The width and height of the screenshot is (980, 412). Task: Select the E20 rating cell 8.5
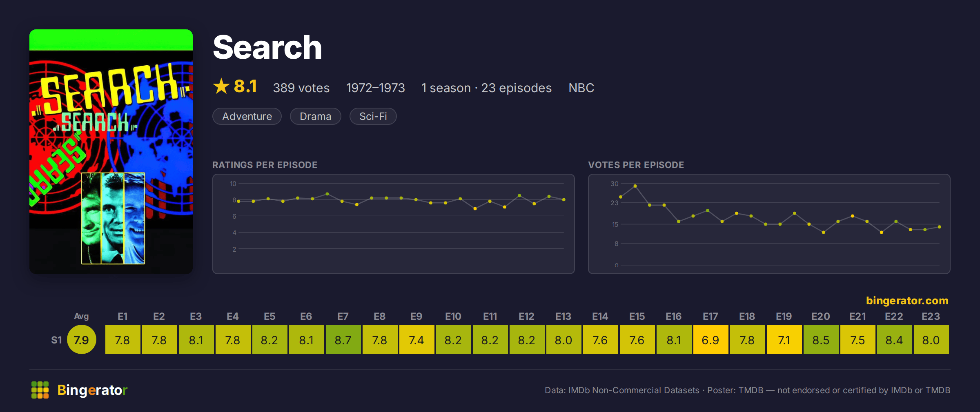(821, 339)
